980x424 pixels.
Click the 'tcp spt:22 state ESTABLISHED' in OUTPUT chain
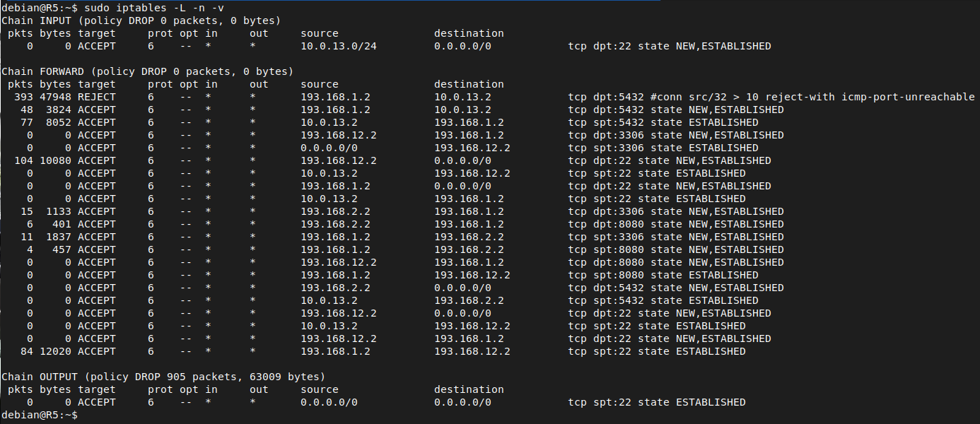click(657, 402)
